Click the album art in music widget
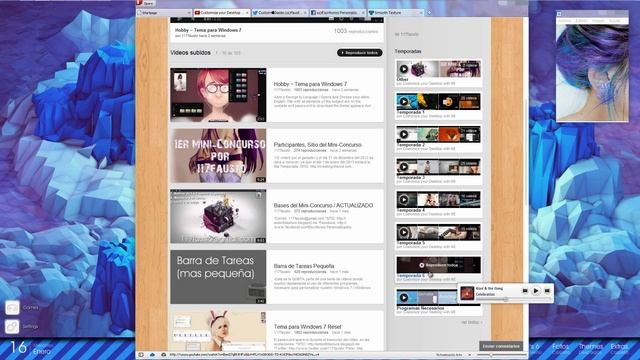This screenshot has height=360, width=640. tap(467, 293)
